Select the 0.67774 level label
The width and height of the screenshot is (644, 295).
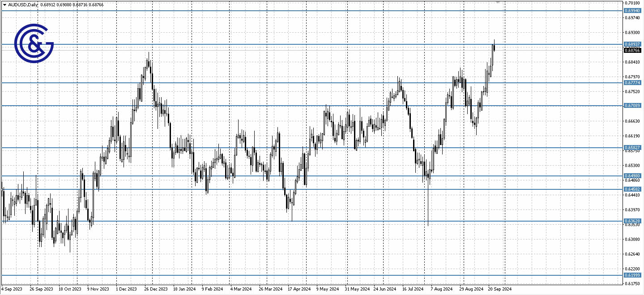pos(632,83)
